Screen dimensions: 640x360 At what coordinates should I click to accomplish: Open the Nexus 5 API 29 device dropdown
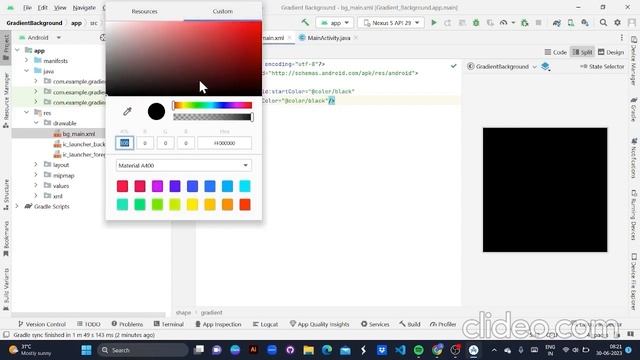391,23
